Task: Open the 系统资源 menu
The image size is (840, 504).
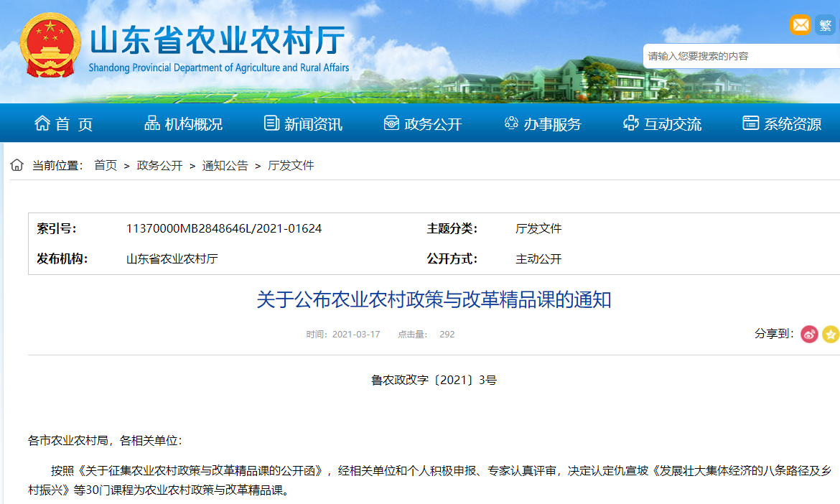Action: 782,123
